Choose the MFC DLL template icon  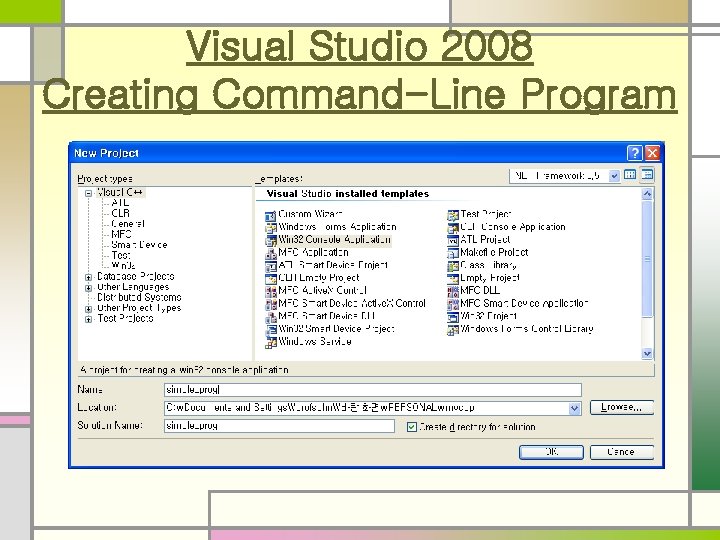(453, 291)
